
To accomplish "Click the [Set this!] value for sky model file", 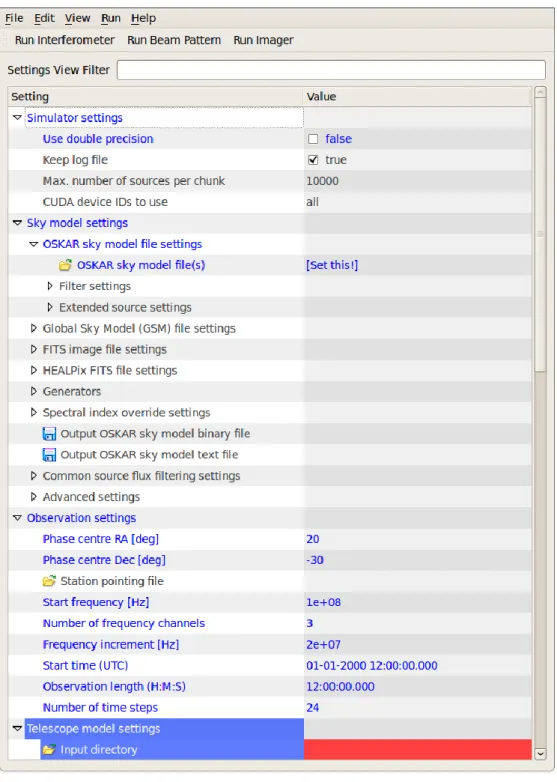I will tap(332, 265).
